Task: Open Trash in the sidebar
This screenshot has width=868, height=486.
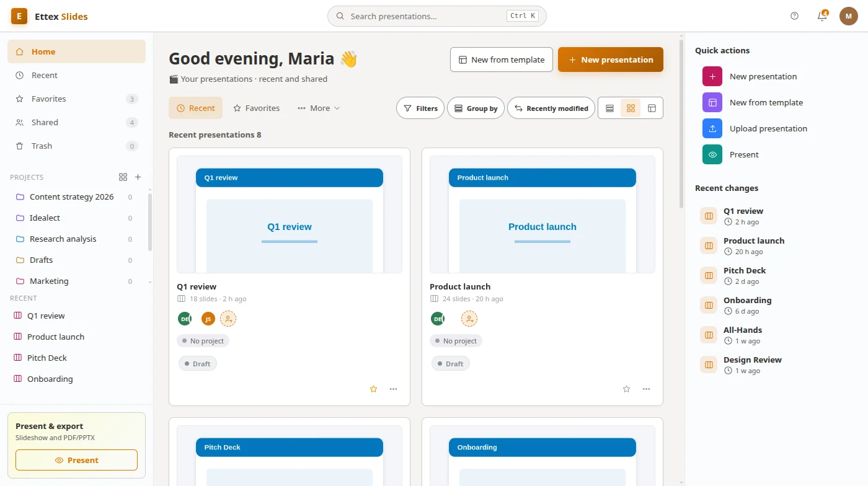Action: click(76, 146)
